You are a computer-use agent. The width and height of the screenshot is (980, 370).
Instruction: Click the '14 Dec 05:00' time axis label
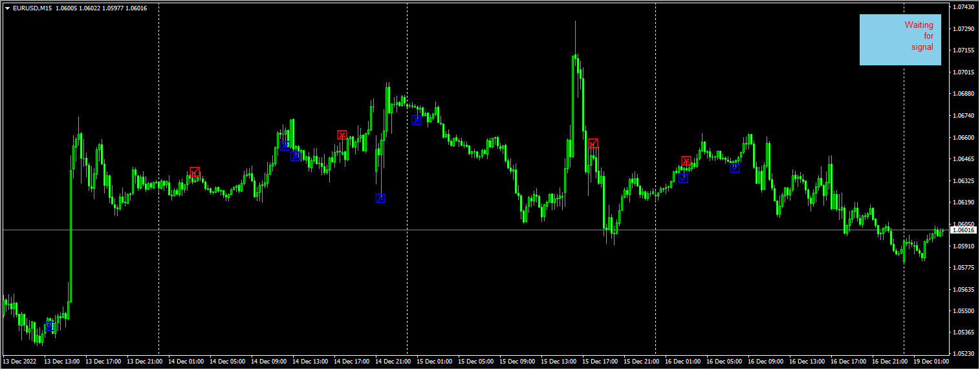click(x=227, y=362)
